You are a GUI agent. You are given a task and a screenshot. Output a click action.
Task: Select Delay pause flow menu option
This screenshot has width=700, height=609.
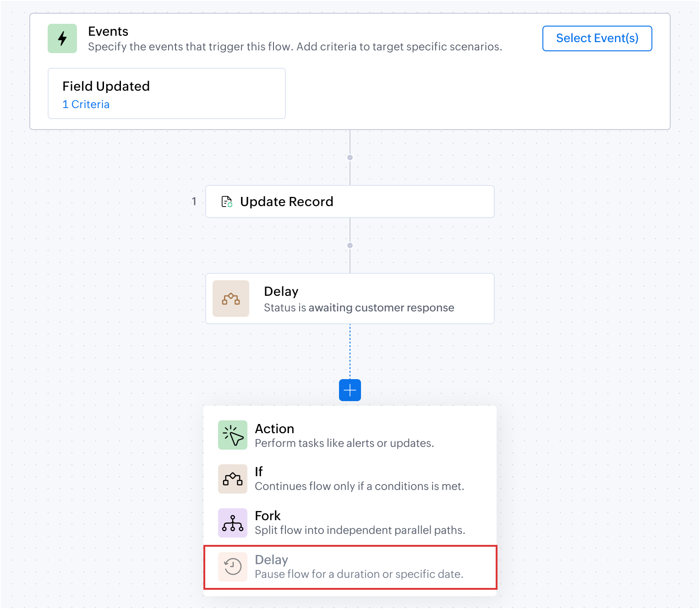click(350, 567)
